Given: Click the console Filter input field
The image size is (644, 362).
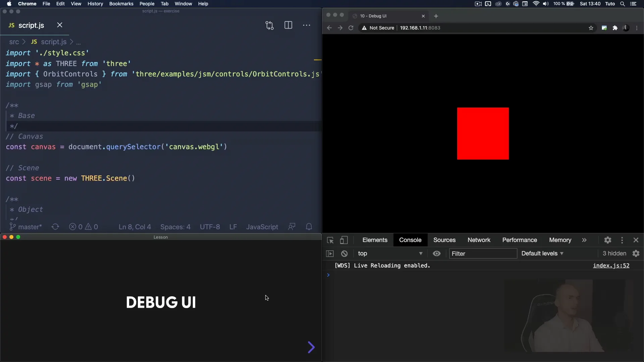Looking at the screenshot, I should 483,254.
